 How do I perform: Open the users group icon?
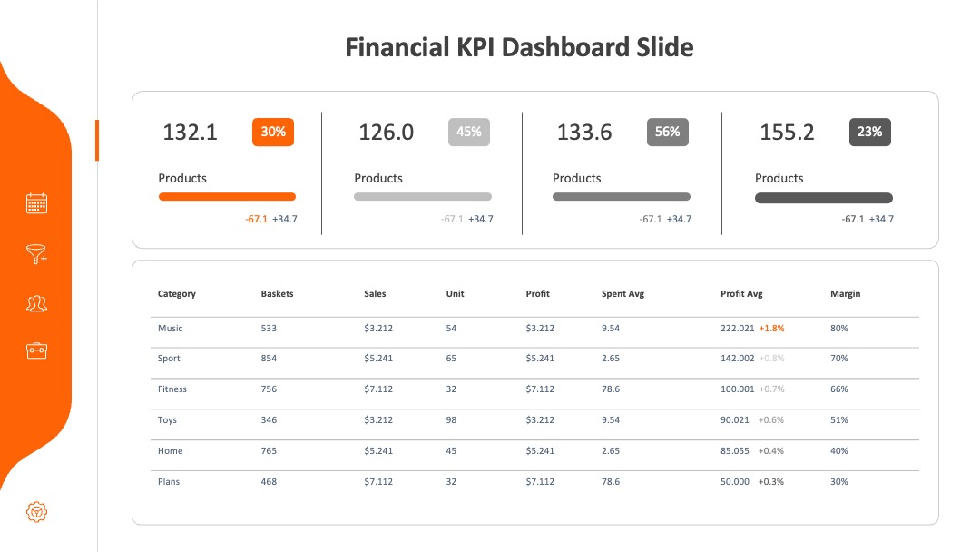pyautogui.click(x=36, y=304)
